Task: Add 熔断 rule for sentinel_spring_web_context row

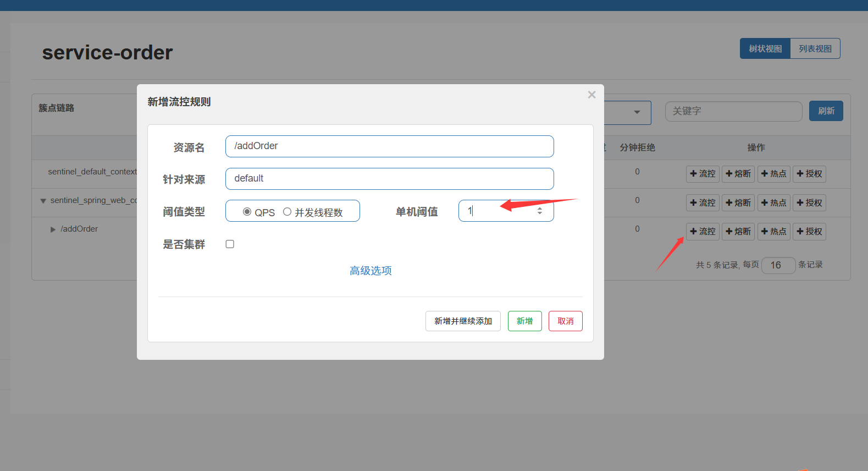Action: (738, 203)
